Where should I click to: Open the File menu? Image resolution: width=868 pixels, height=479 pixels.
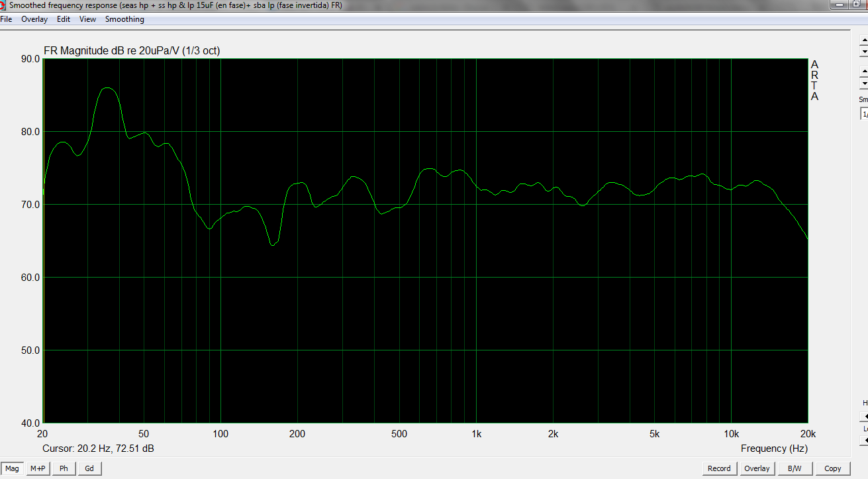[6, 19]
